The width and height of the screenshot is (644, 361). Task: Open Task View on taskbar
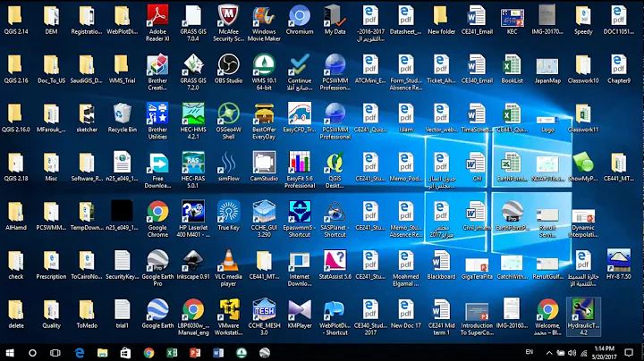[55, 353]
